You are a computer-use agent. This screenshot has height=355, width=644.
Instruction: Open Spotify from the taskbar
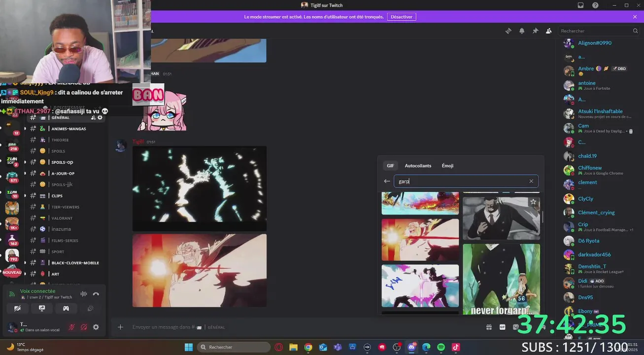(x=441, y=347)
